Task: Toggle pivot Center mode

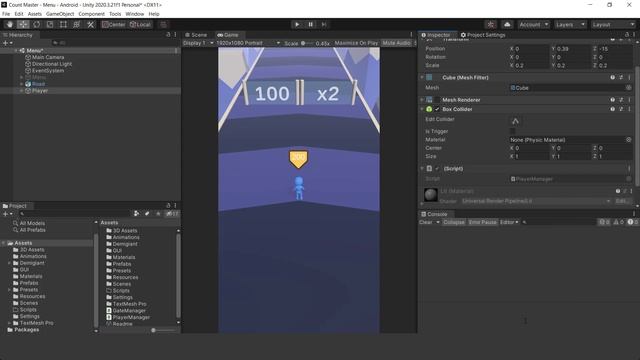Action: click(x=113, y=24)
